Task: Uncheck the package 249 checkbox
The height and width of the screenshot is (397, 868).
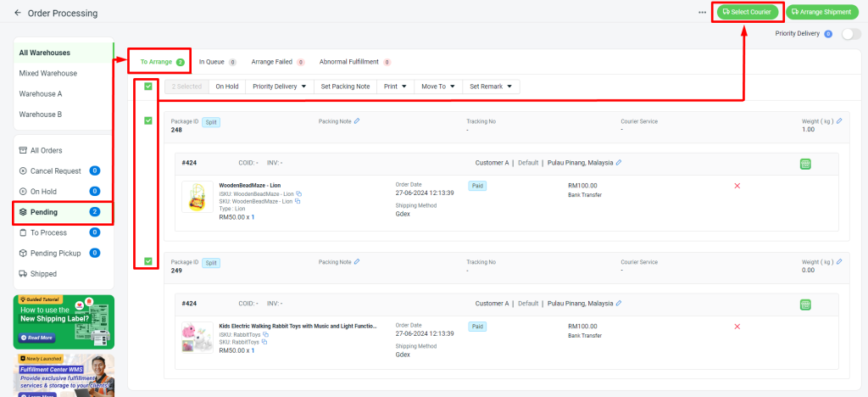Action: click(148, 261)
